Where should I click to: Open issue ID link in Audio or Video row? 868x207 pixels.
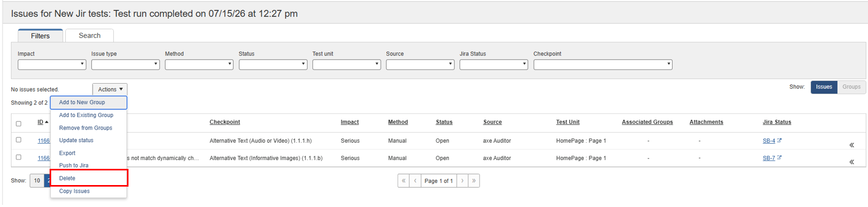tap(44, 141)
